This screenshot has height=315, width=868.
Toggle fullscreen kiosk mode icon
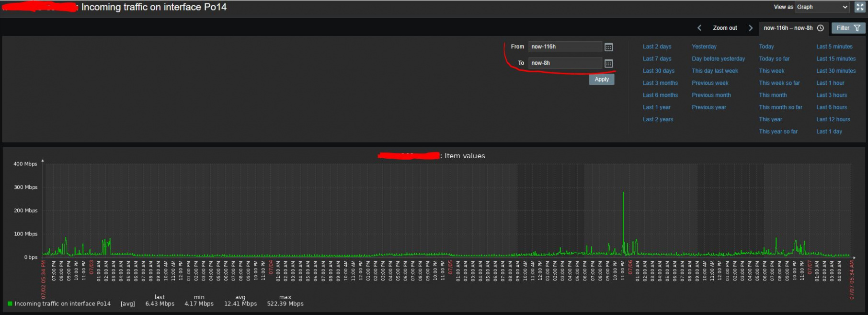[x=860, y=7]
